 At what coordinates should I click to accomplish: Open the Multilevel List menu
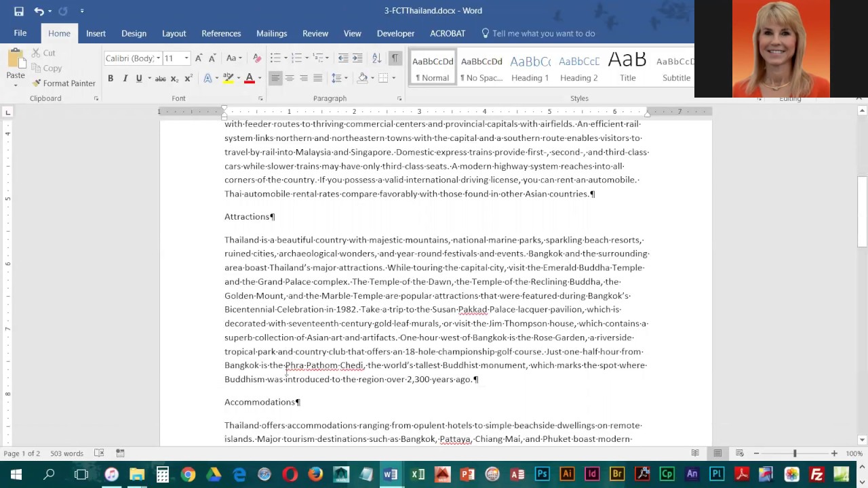pyautogui.click(x=320, y=58)
